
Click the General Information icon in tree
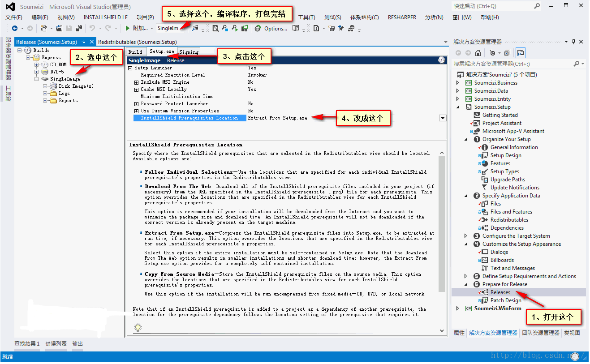tap(484, 147)
